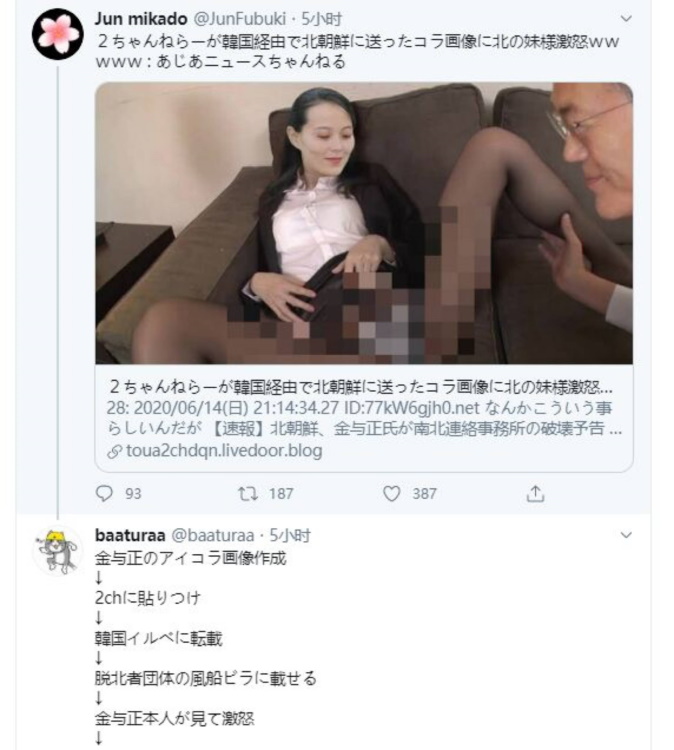Click the reply bubble icon beside 93
Viewport: 674px width, 750px height.
click(104, 493)
